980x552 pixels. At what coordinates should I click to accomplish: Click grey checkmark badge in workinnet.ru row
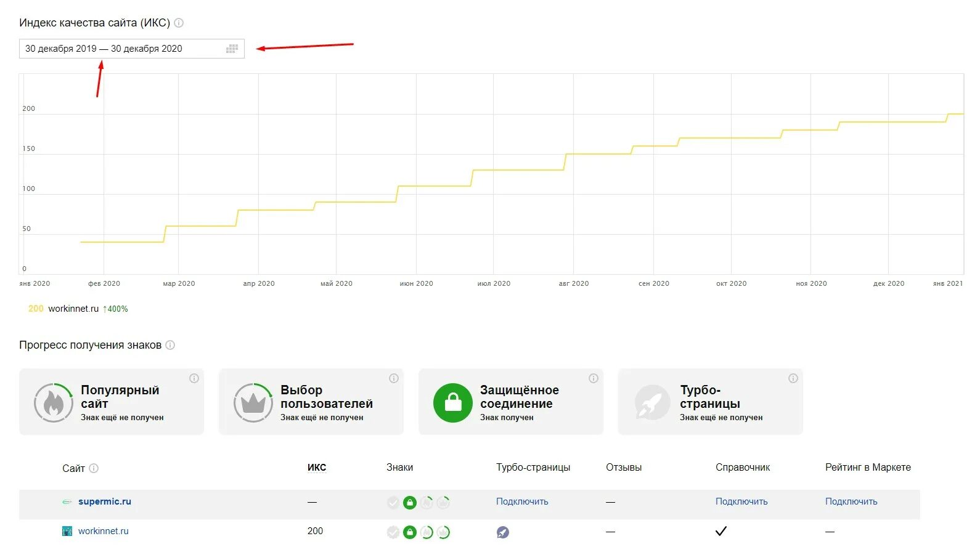click(x=393, y=532)
